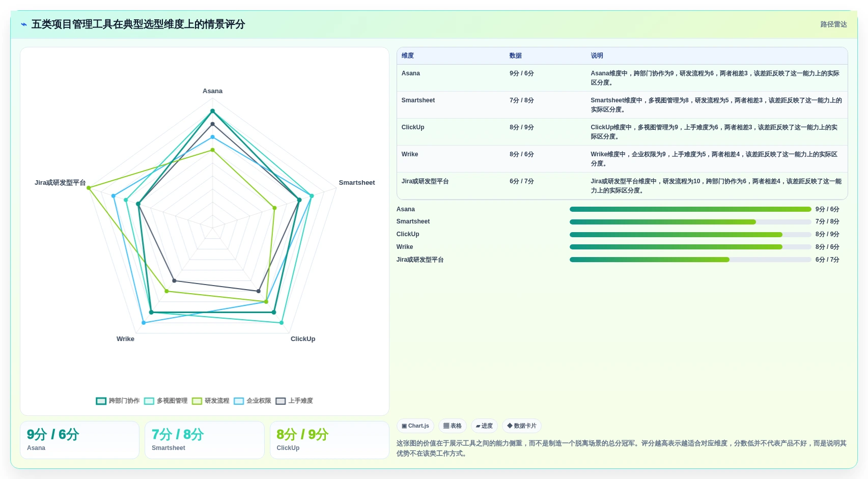Toggle the 企业权限 legend series
Image resolution: width=868 pixels, height=479 pixels.
pos(253,401)
